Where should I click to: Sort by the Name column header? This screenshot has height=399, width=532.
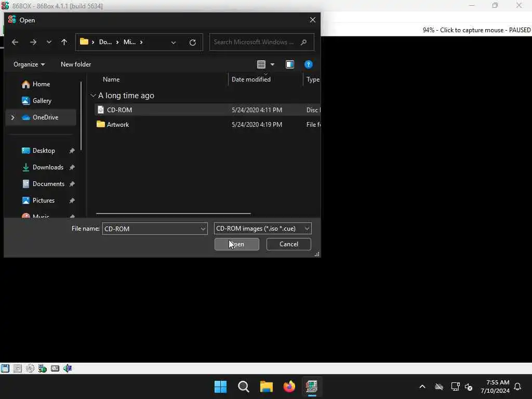111,79
